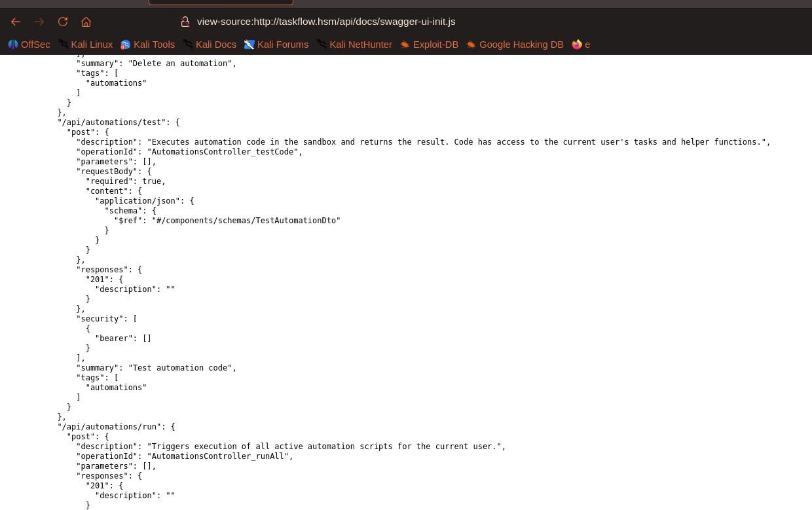Click the "schema" key line

click(x=130, y=211)
